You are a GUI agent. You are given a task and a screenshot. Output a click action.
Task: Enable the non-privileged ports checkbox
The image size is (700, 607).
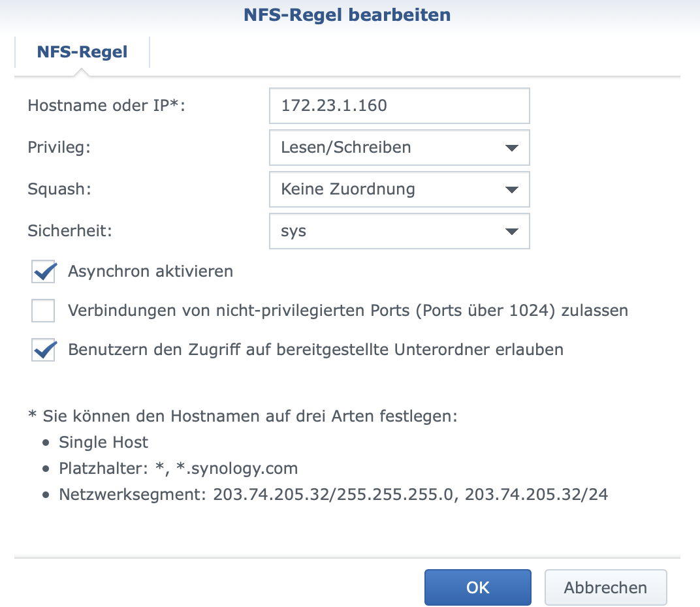click(44, 311)
